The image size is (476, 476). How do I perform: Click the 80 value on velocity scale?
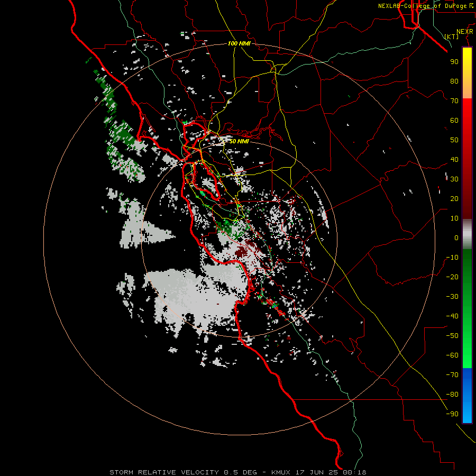click(454, 81)
